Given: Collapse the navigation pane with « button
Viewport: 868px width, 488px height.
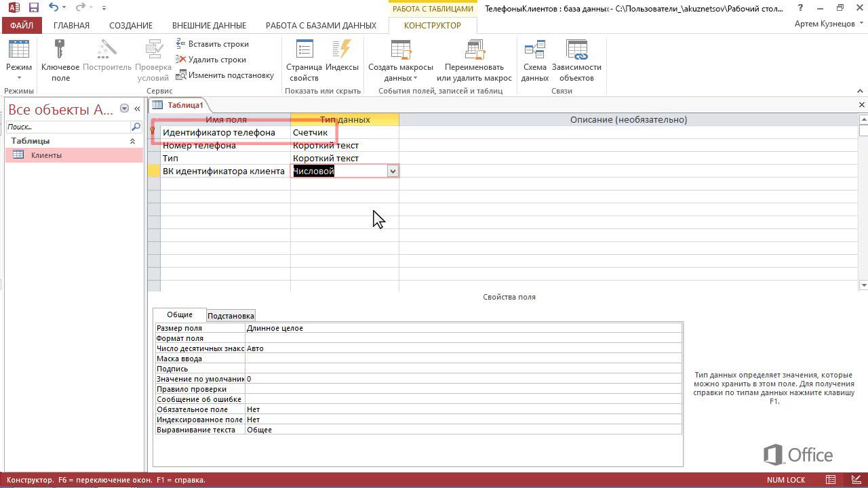Looking at the screenshot, I should [x=137, y=108].
